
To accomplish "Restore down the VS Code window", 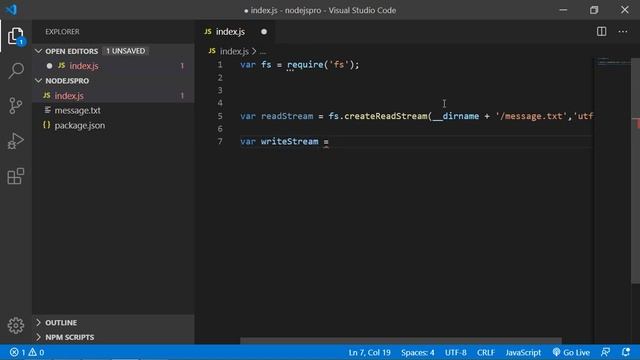I will coord(594,10).
